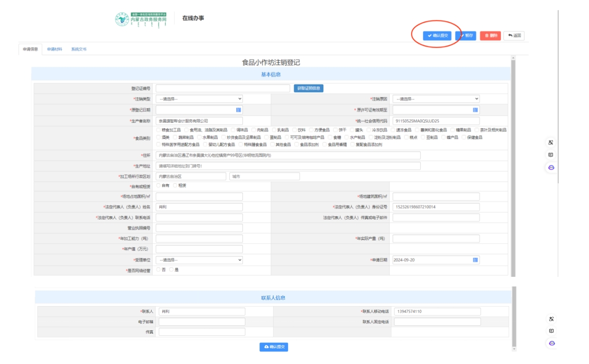Viewport: 589px width, 364px height.
Task: Click the lower purple chatbot assistant icon
Action: (551, 343)
